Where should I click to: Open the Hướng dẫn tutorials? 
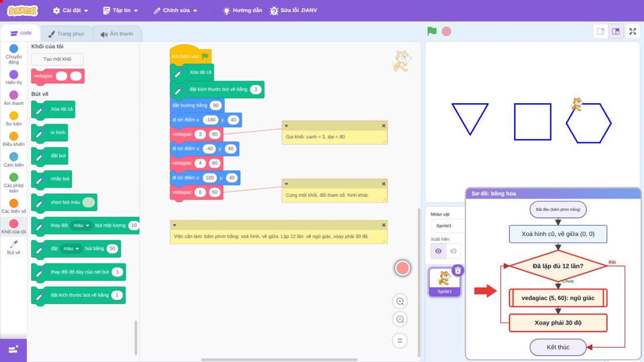242,11
